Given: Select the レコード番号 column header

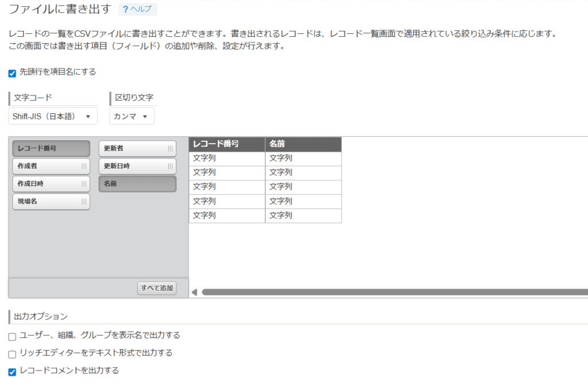Looking at the screenshot, I should coord(227,144).
